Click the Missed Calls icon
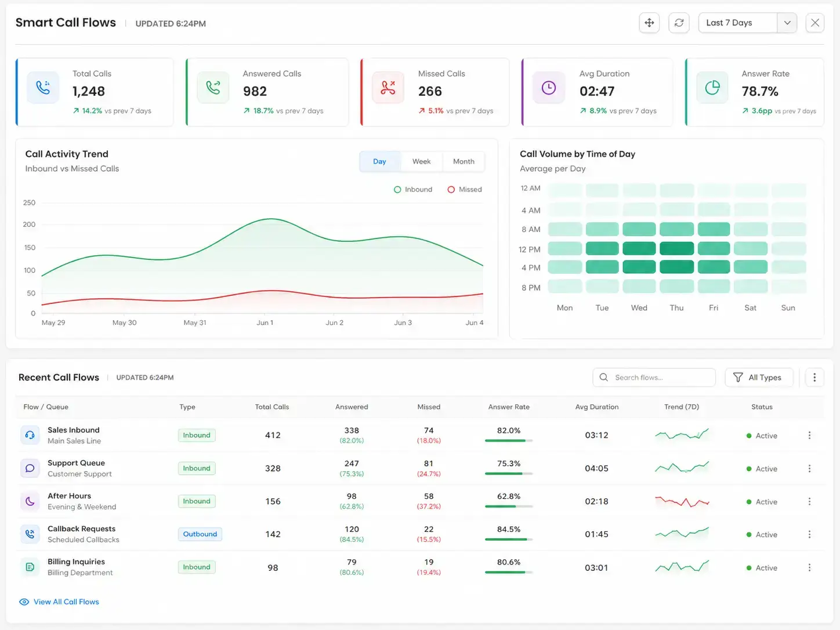 [x=388, y=88]
